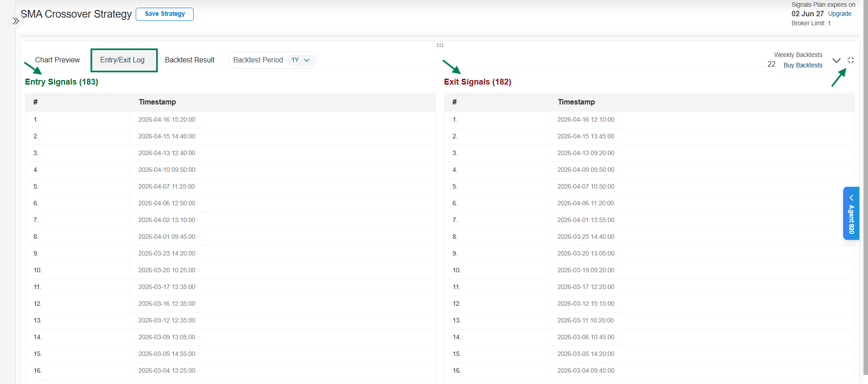The image size is (868, 384).
Task: Click the Entry Signals (183) heading
Action: click(x=62, y=82)
